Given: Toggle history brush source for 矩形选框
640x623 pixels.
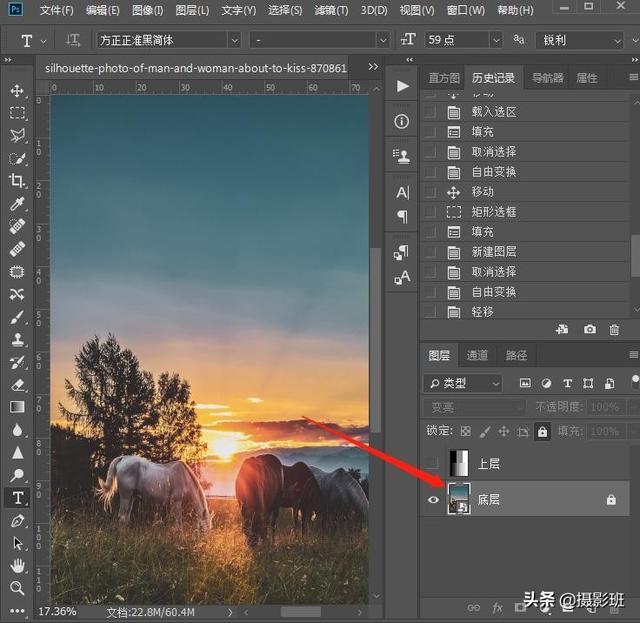Looking at the screenshot, I should [430, 212].
